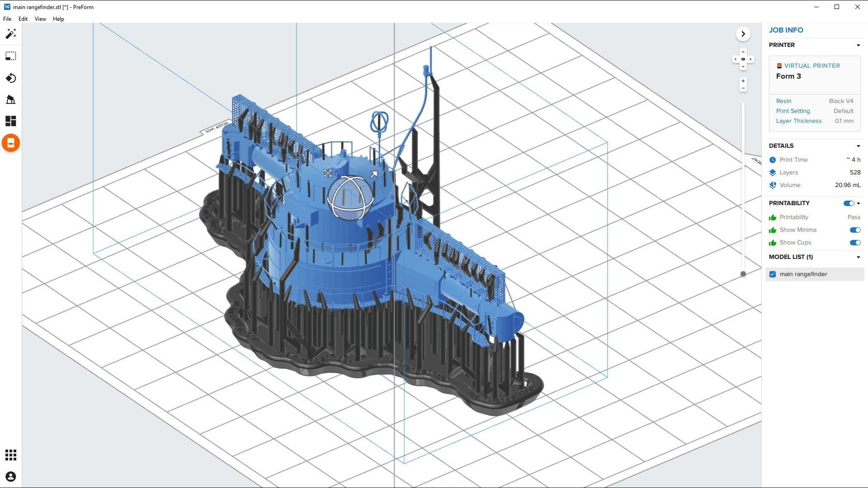Open the user account icon

tap(11, 477)
